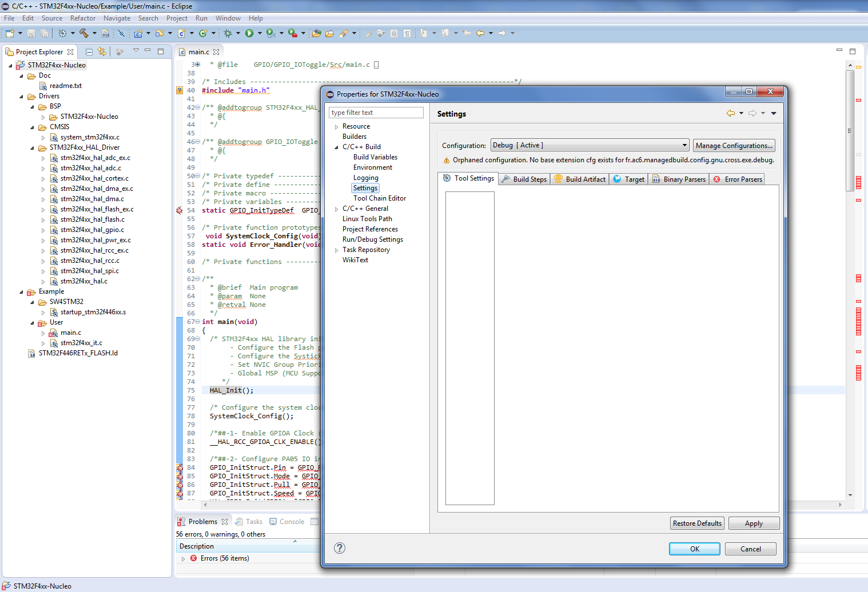868x592 pixels.
Task: Click the Build Configuration gear icon
Action: [62, 33]
